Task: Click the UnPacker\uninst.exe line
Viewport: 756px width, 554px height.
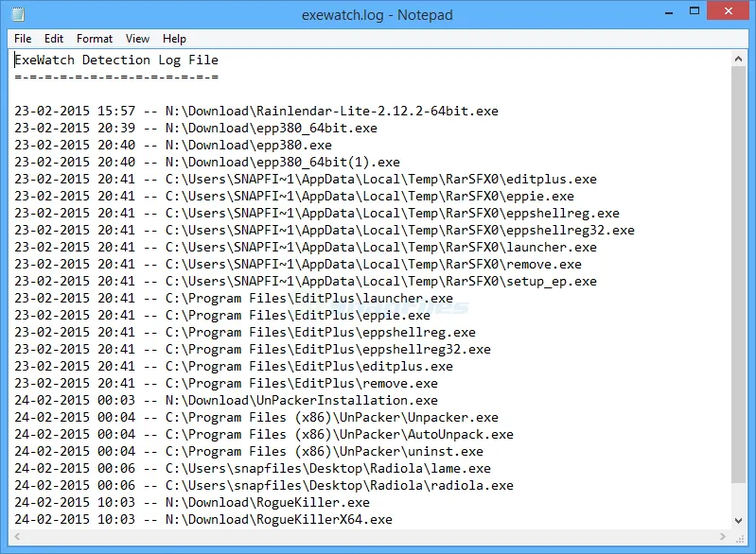Action: (249, 451)
